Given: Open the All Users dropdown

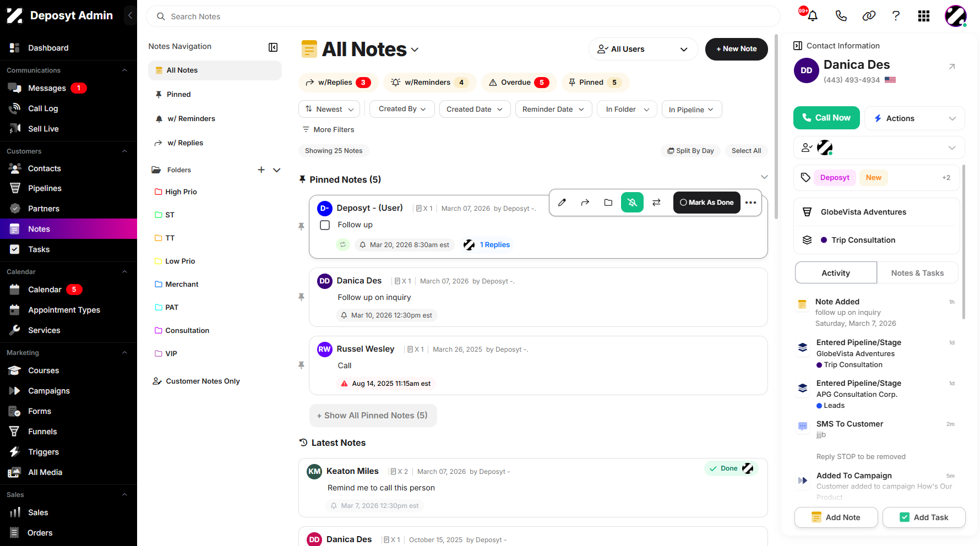Looking at the screenshot, I should [x=643, y=49].
